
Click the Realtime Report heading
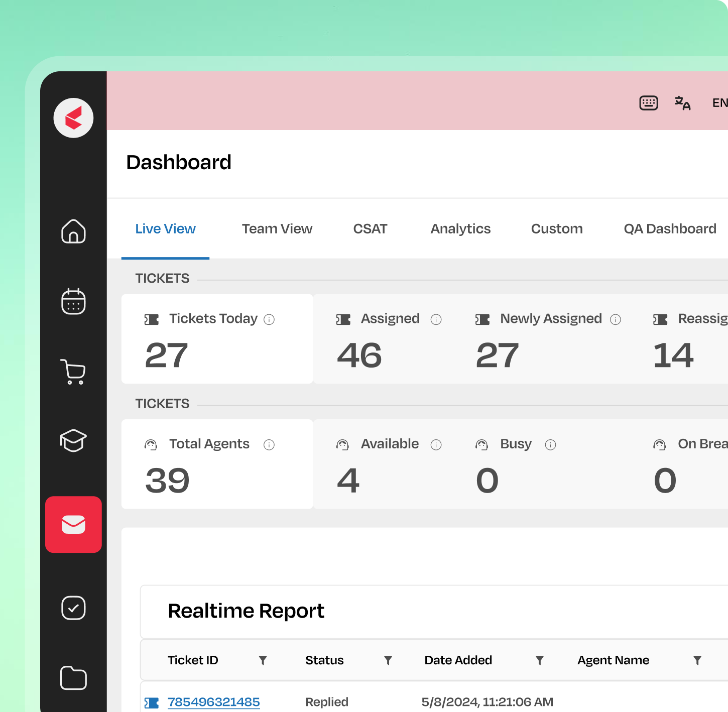246,611
